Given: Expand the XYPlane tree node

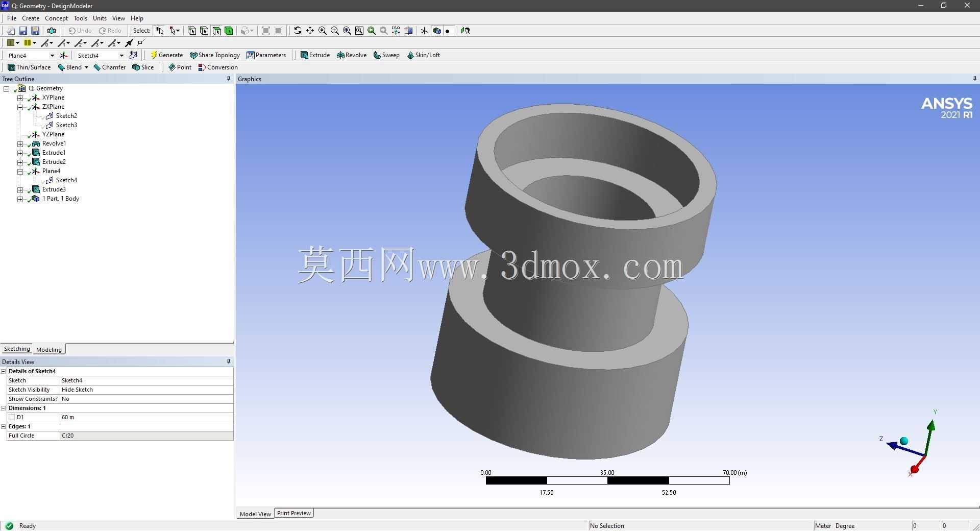Looking at the screenshot, I should coord(20,98).
